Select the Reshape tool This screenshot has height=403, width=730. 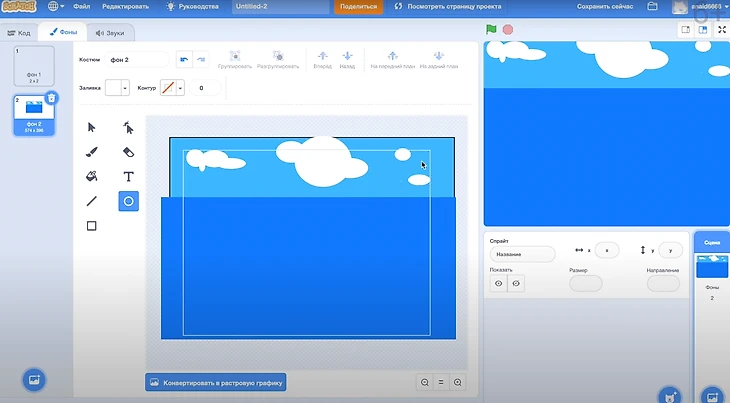click(128, 127)
